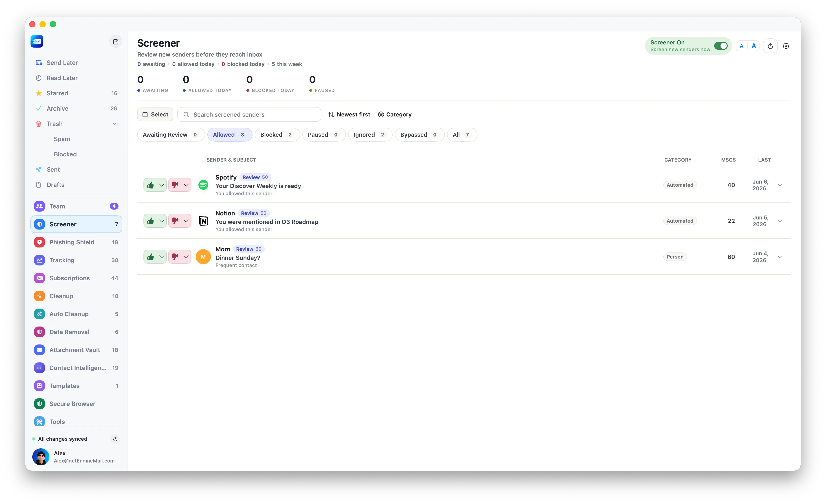Image resolution: width=826 pixels, height=504 pixels.
Task: Switch to the Bypassed tab
Action: click(419, 135)
